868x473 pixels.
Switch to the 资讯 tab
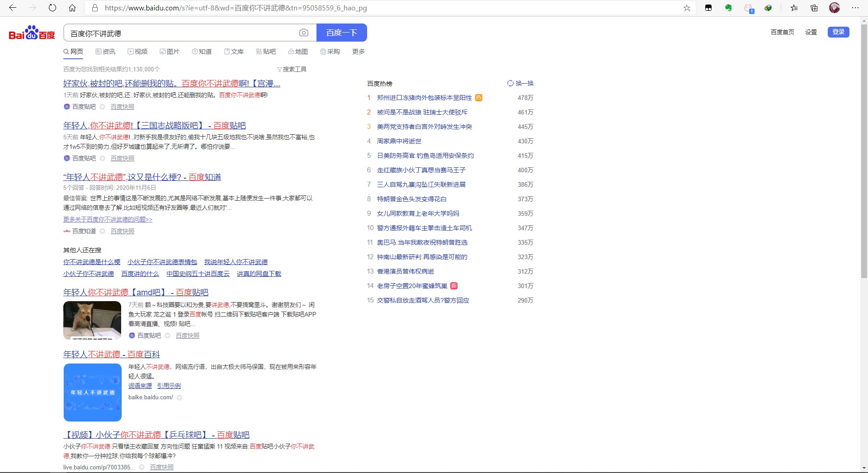point(105,52)
